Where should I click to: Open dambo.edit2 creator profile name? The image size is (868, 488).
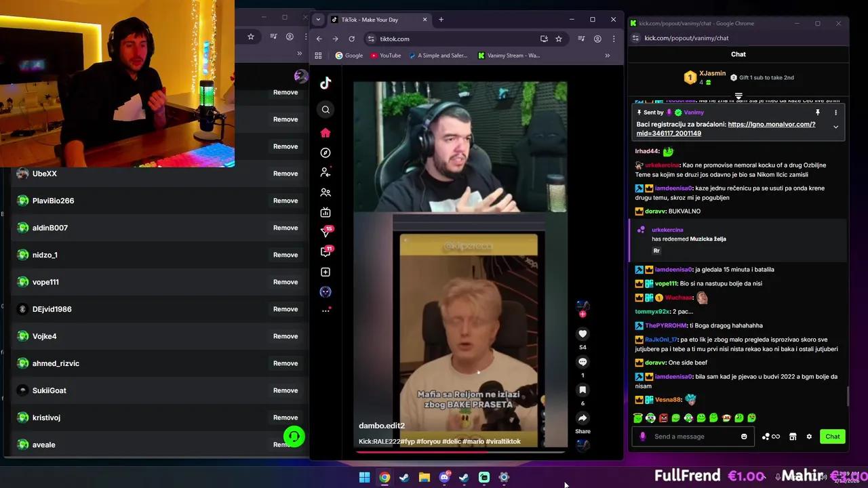tap(382, 426)
